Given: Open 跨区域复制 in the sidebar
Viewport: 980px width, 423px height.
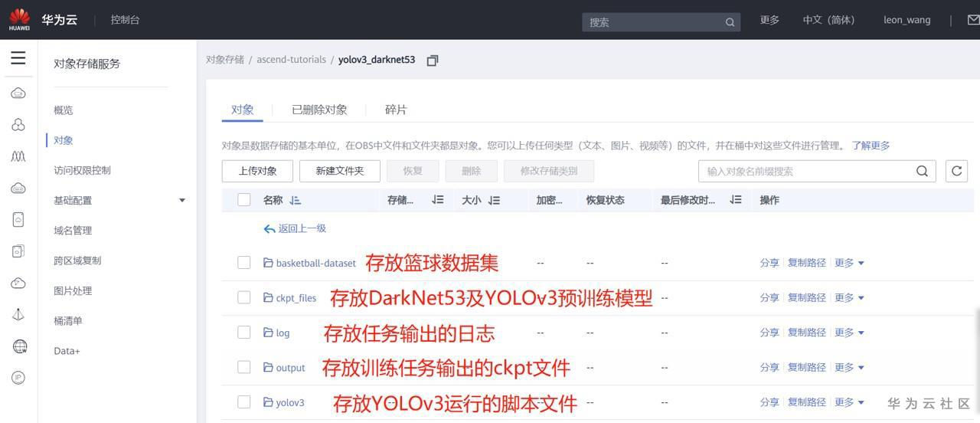Looking at the screenshot, I should [x=77, y=261].
